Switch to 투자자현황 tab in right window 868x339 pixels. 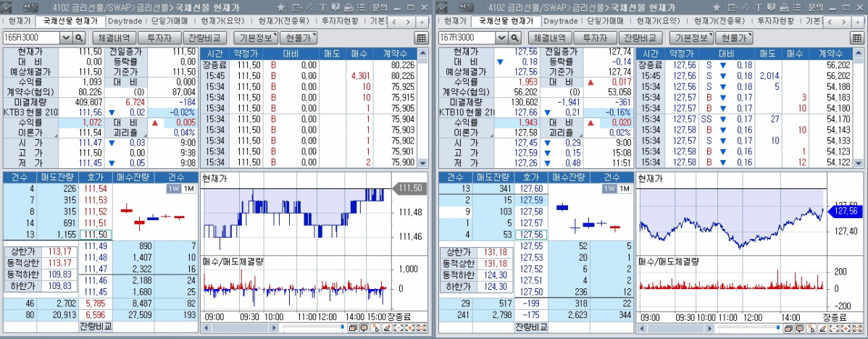775,21
